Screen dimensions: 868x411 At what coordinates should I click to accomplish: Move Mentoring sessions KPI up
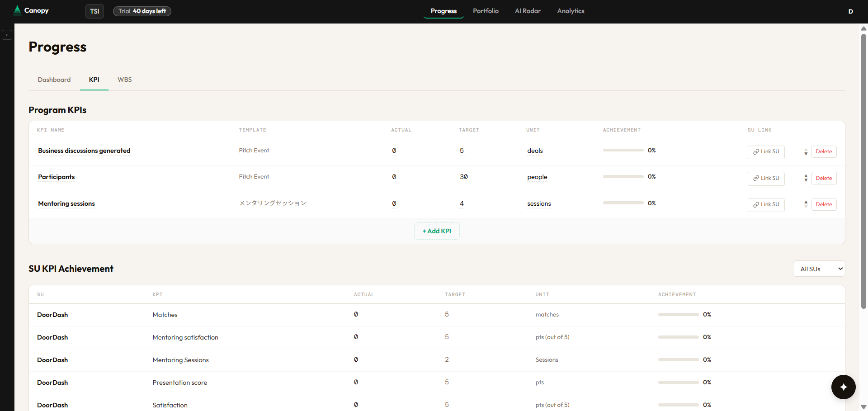[806, 202]
